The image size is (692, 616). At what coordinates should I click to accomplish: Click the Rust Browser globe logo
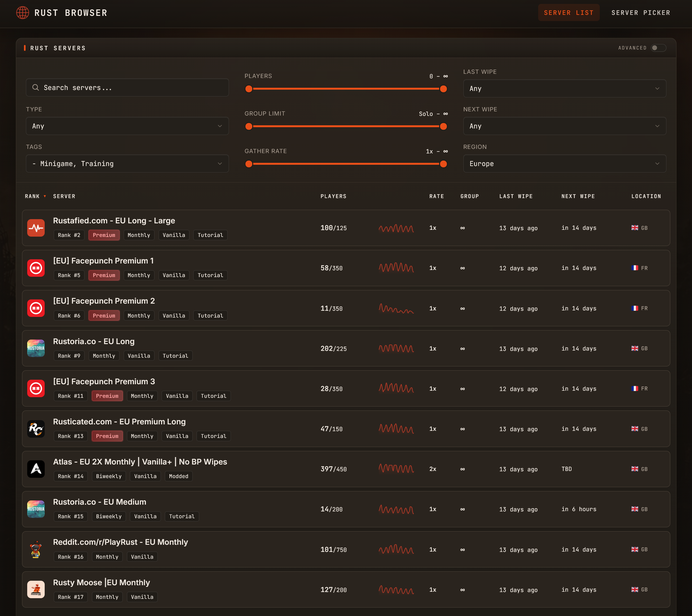point(23,13)
